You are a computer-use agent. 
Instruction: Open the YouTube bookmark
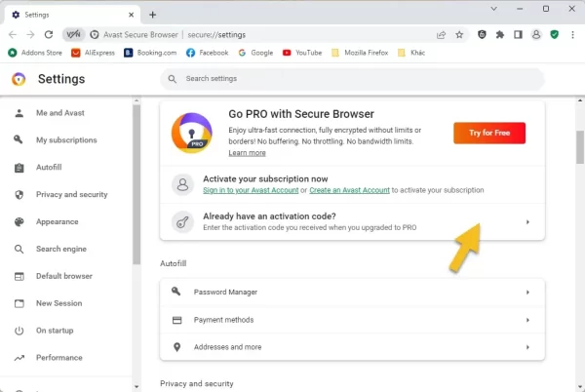[302, 53]
